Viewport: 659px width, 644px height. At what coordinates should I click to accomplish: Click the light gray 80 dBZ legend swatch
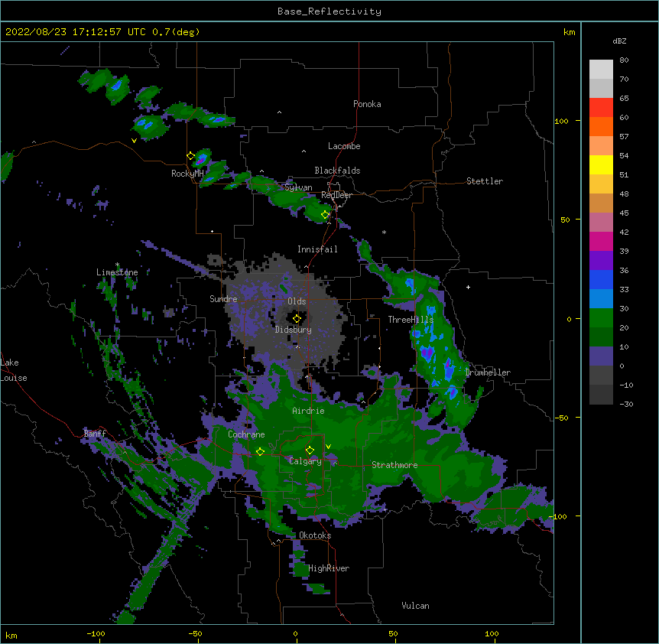[x=601, y=70]
